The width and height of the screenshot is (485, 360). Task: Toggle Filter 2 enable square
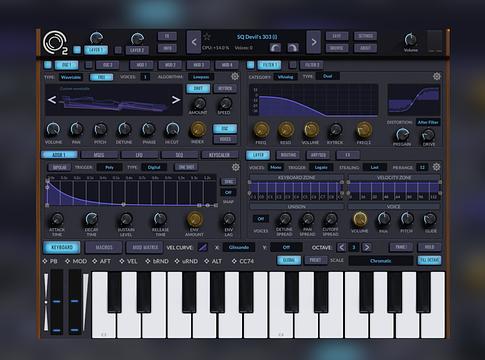293,65
